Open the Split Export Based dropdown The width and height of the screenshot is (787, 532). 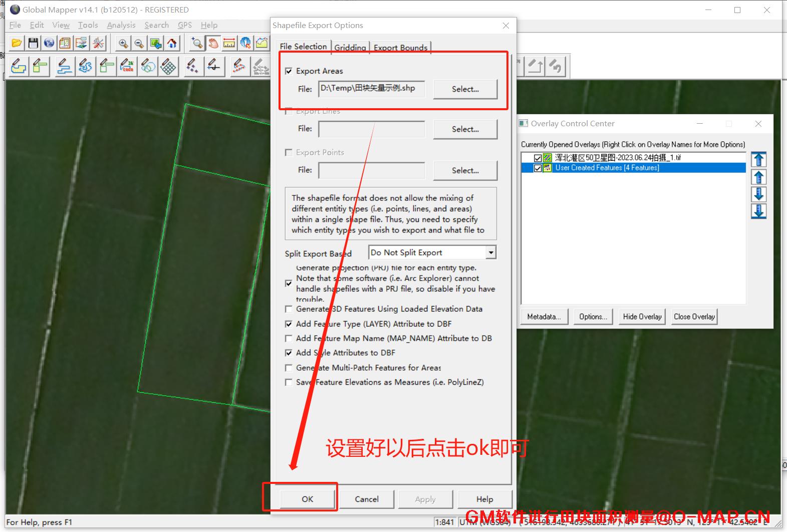pyautogui.click(x=491, y=252)
